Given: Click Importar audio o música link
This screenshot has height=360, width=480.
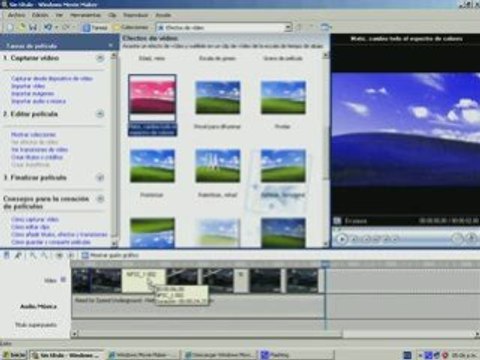Looking at the screenshot, I should click(x=38, y=101).
